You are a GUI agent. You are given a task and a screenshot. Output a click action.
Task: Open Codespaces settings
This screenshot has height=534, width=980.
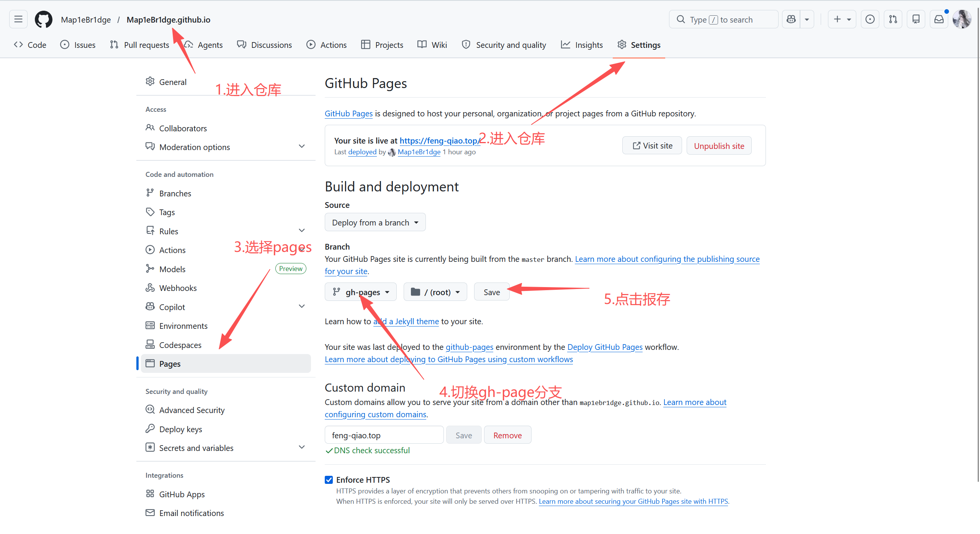[x=226, y=345]
